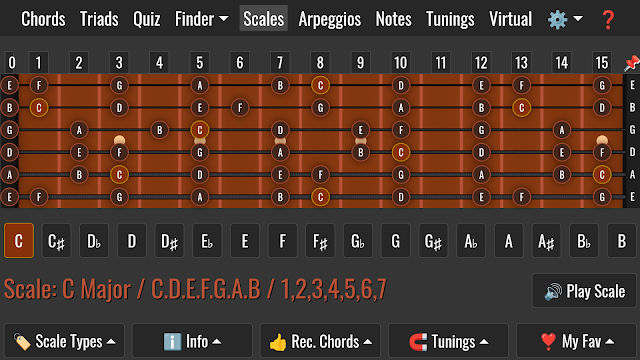
Task: Select root note D
Action: (131, 241)
